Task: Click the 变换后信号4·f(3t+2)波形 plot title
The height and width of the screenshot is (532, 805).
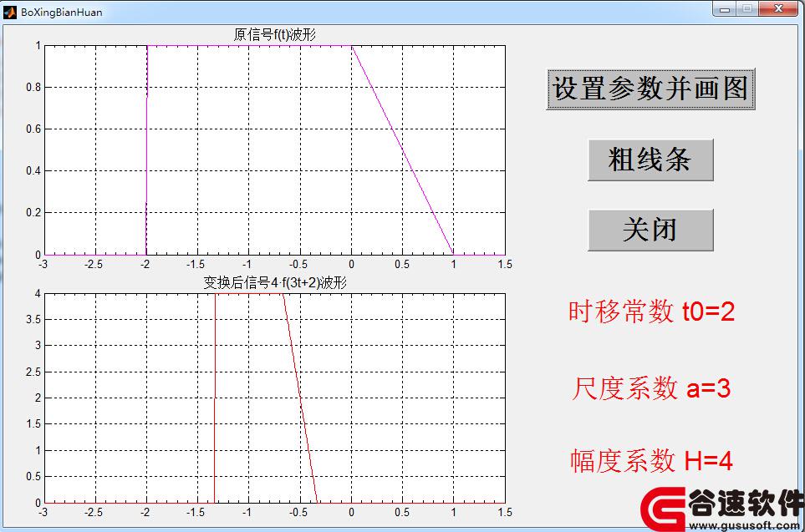Action: [x=275, y=282]
